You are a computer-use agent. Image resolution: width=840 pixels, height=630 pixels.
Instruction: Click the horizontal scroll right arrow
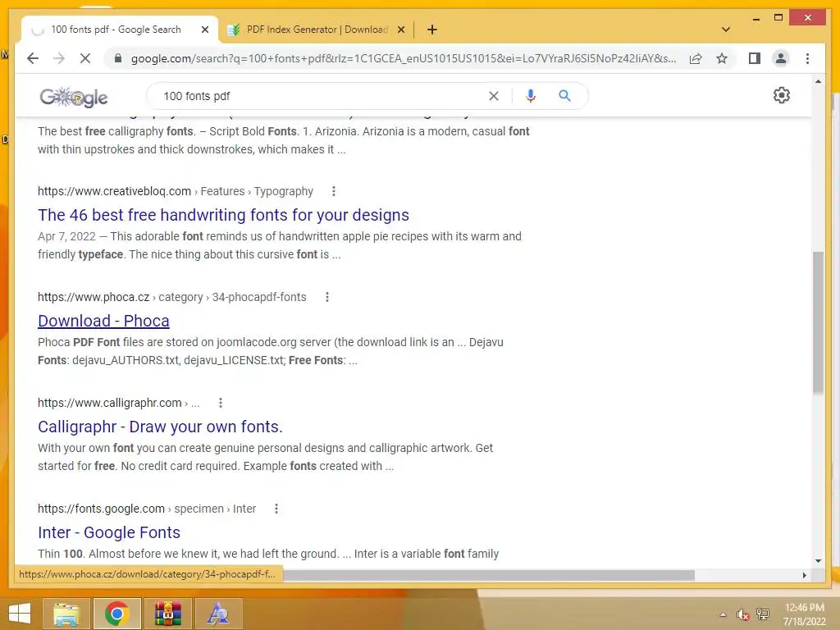(804, 575)
